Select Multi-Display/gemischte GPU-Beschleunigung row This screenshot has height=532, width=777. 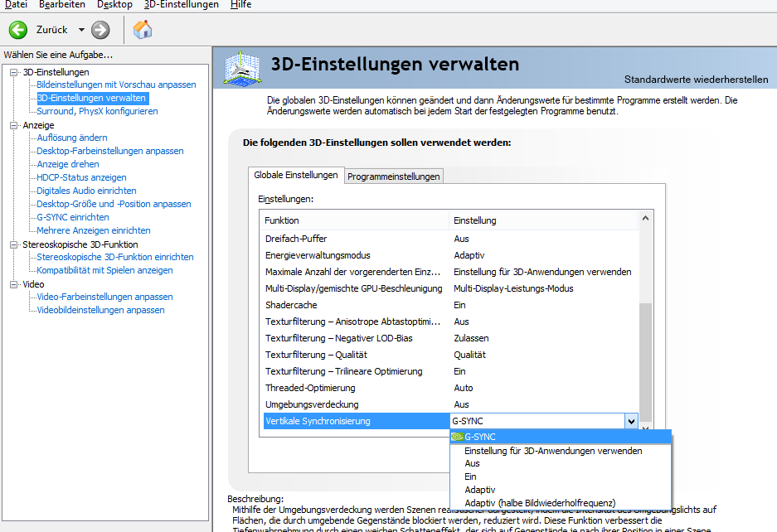pos(450,288)
